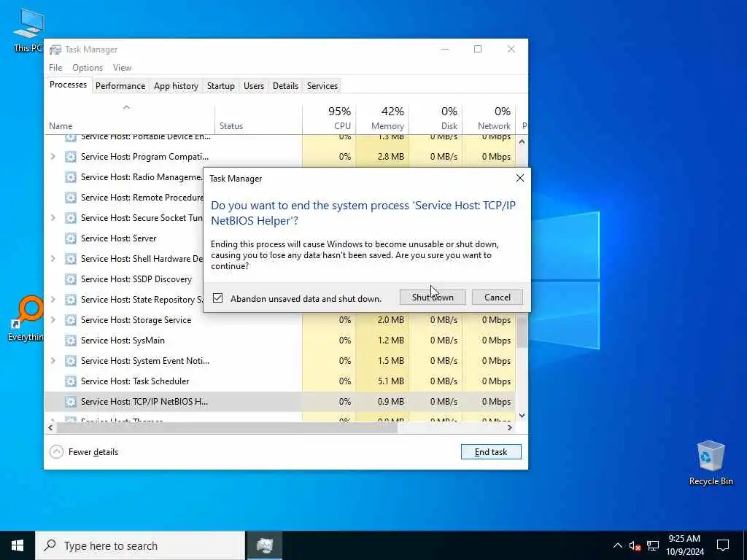Select Service Host: SysMain process name
Screen dimensions: 747x560
click(x=123, y=341)
